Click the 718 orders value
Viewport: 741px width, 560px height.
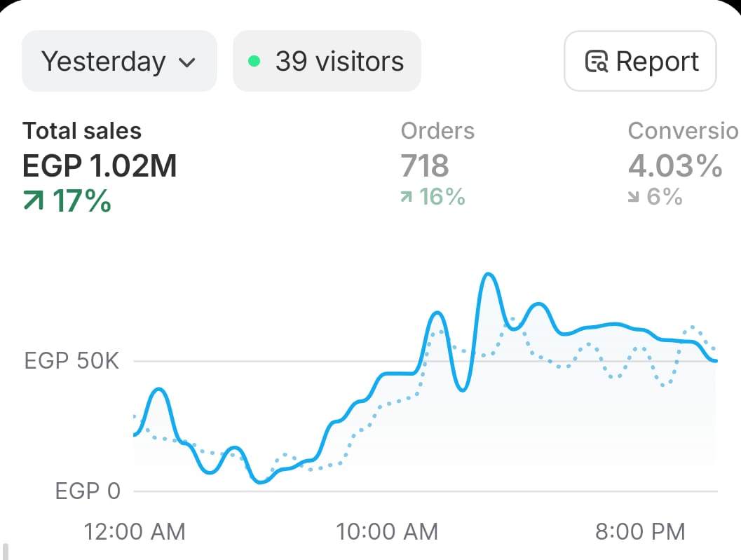tap(425, 167)
